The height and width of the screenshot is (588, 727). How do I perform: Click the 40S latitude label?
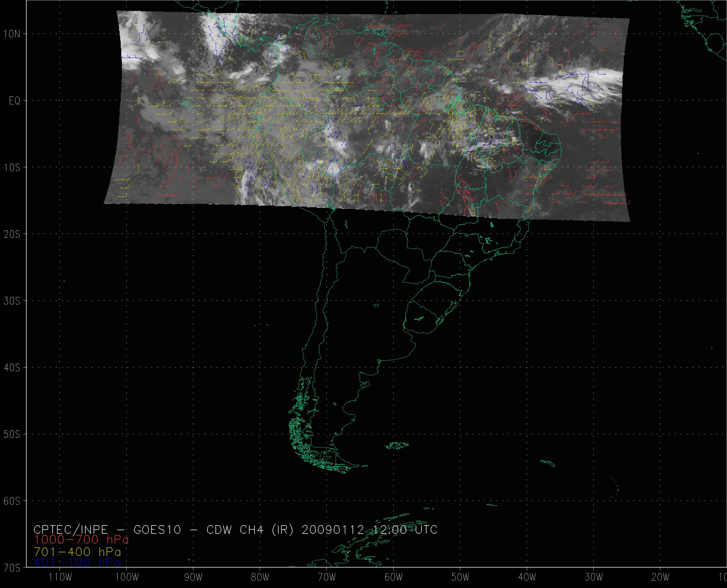(x=12, y=368)
